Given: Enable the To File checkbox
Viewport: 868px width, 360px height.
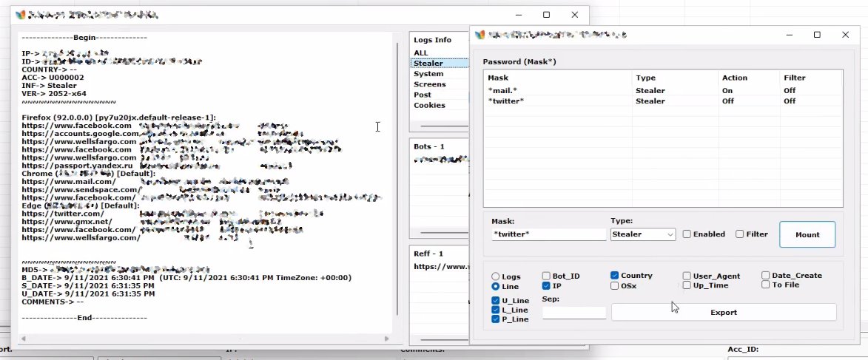Looking at the screenshot, I should pyautogui.click(x=766, y=285).
